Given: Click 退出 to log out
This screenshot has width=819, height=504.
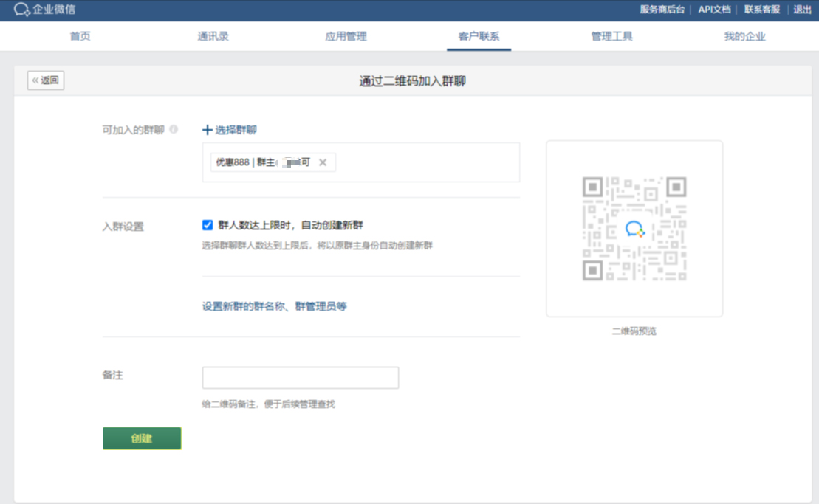Looking at the screenshot, I should pyautogui.click(x=802, y=10).
